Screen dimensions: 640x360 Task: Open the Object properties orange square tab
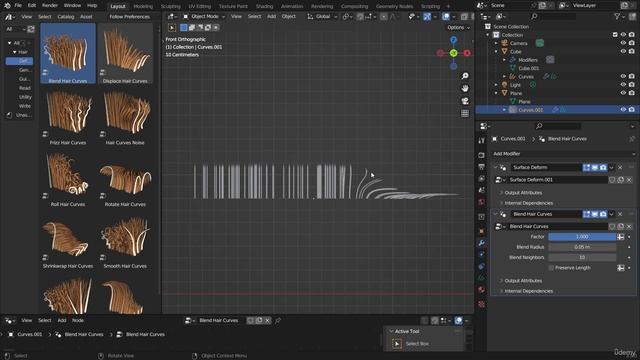482,231
